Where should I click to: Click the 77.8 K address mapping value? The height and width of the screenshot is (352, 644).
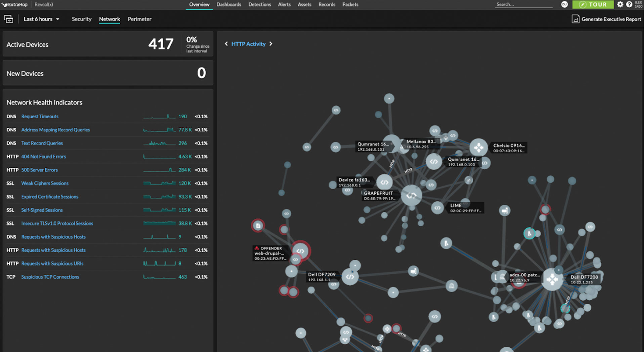point(185,130)
